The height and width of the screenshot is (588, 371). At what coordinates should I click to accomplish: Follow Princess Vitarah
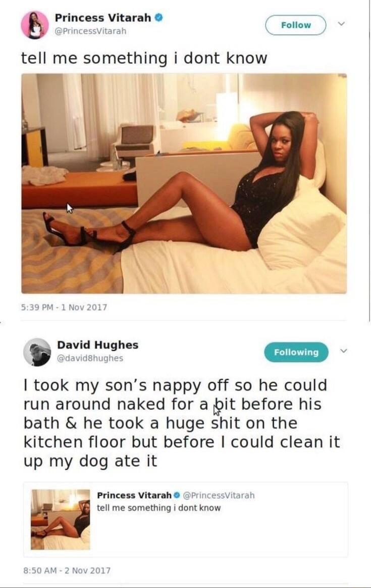click(x=296, y=25)
